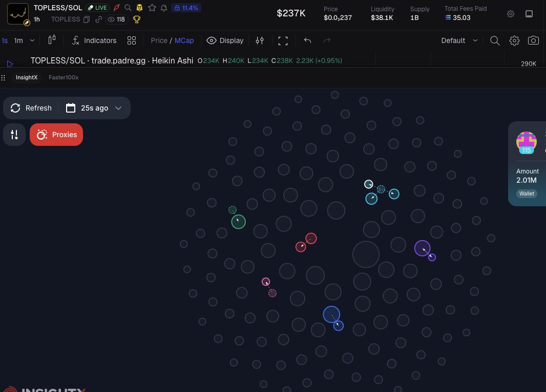Click the TOPLESS token chart logo
The height and width of the screenshot is (392, 546).
[x=18, y=14]
